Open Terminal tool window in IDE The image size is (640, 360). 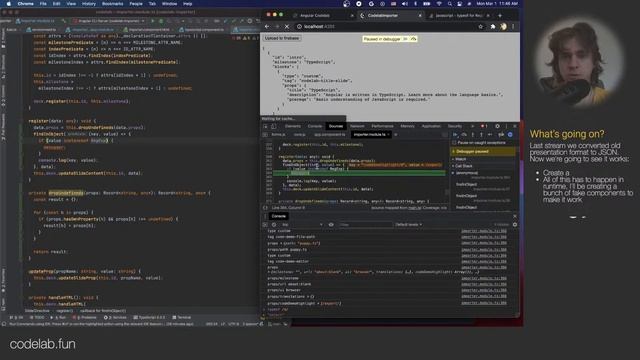[x=182, y=318]
